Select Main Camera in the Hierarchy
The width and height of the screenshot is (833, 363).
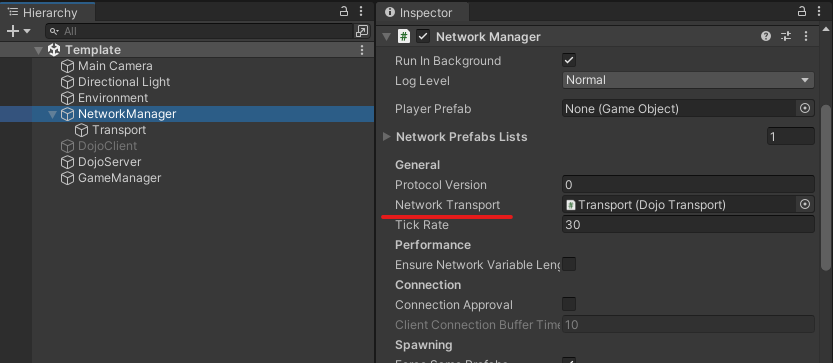point(115,66)
